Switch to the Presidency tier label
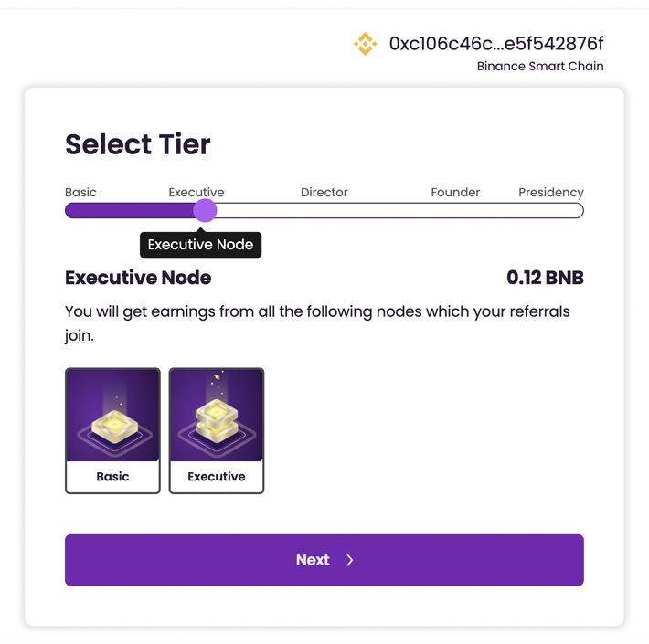Screen dimensions: 649x644 550,193
